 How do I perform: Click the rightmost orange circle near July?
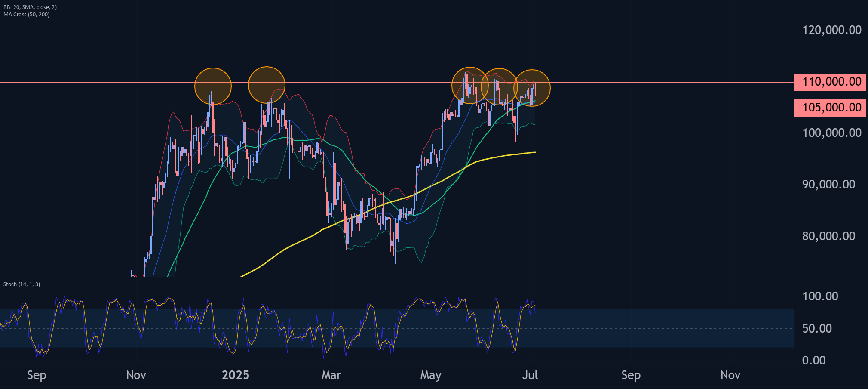pyautogui.click(x=532, y=88)
